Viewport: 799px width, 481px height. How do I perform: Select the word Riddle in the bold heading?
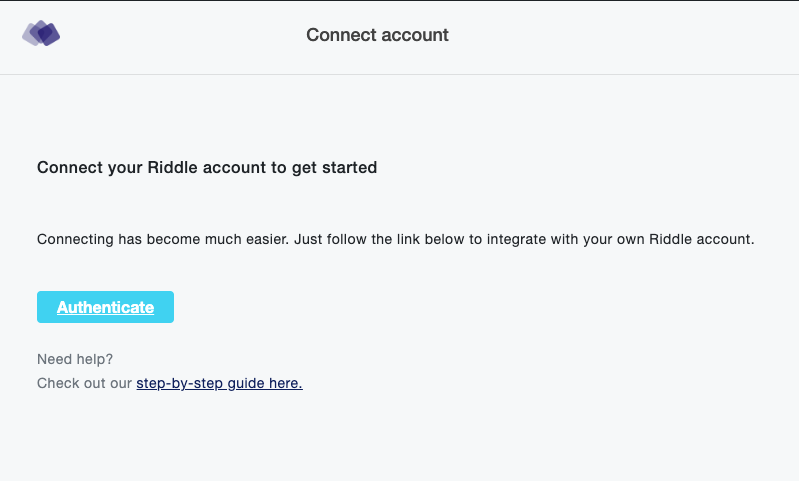[173, 167]
